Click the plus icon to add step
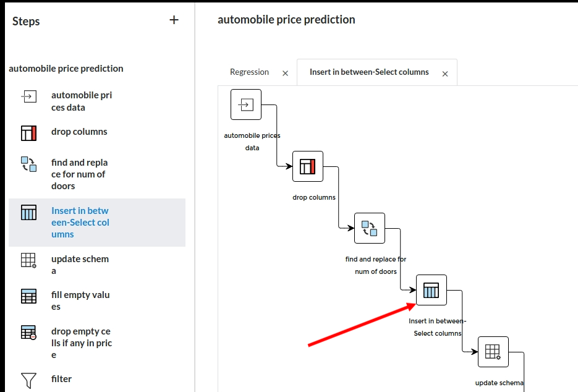578x392 pixels. (174, 20)
